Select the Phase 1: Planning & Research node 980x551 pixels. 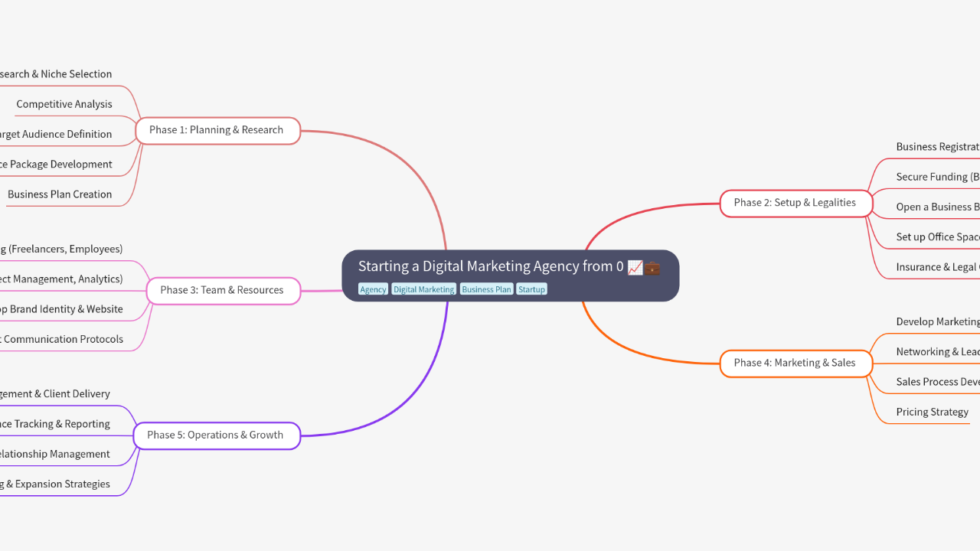tap(217, 130)
